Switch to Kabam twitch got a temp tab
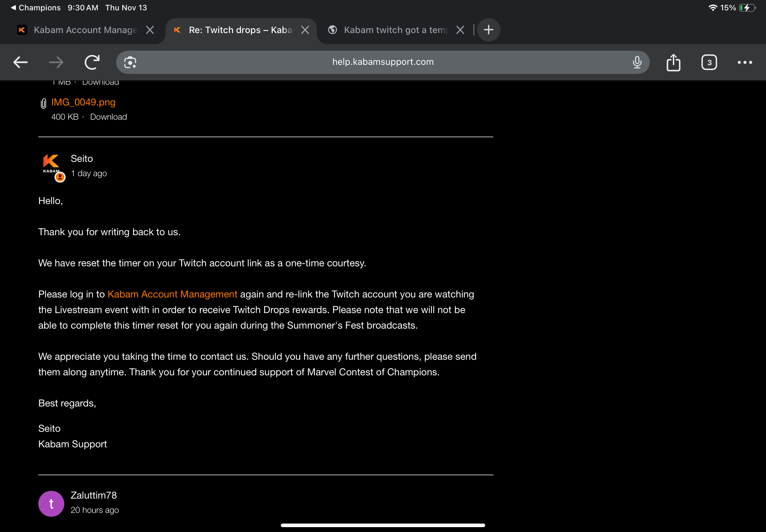 (x=395, y=30)
